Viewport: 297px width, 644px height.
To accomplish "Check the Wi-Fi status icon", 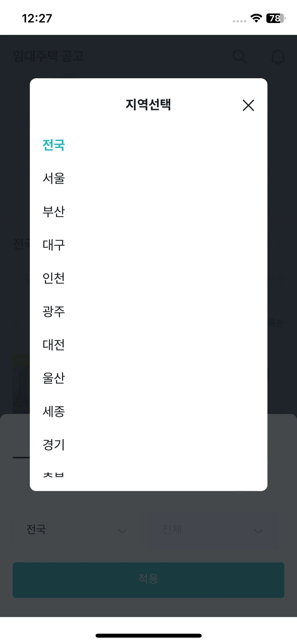I will pyautogui.click(x=256, y=18).
